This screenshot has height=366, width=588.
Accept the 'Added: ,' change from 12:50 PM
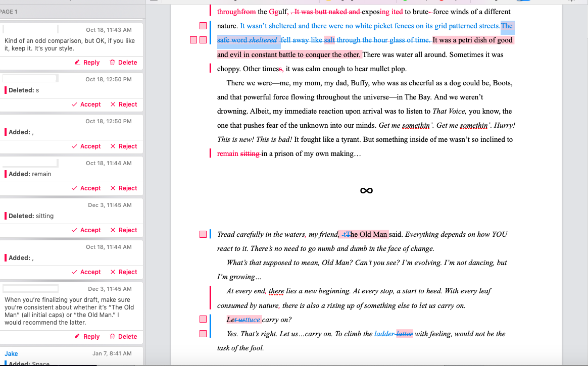[86, 146]
